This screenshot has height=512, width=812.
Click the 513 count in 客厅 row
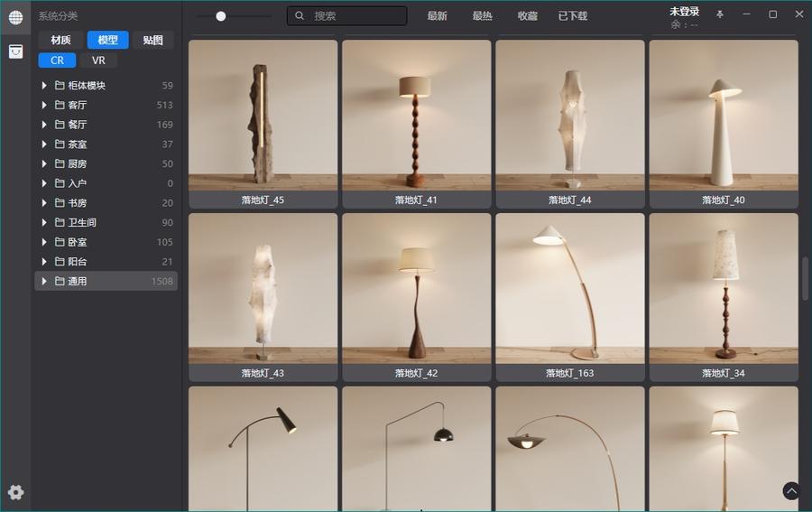coord(165,105)
